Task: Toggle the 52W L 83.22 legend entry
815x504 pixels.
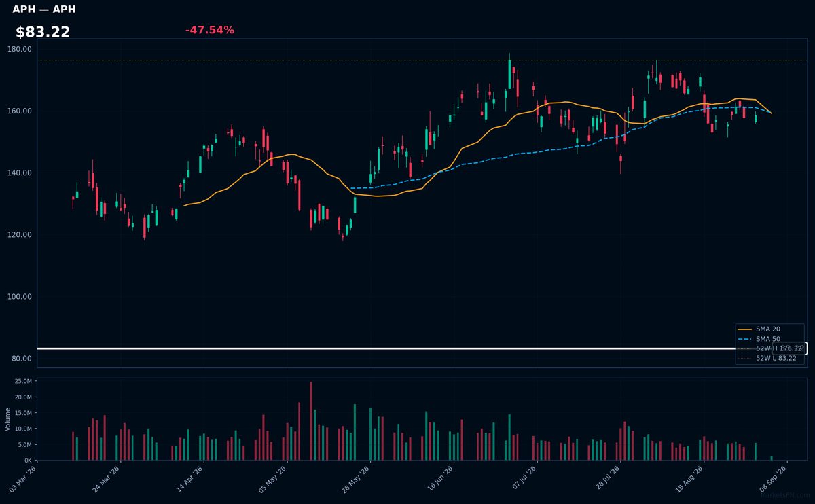Action: 767,358
